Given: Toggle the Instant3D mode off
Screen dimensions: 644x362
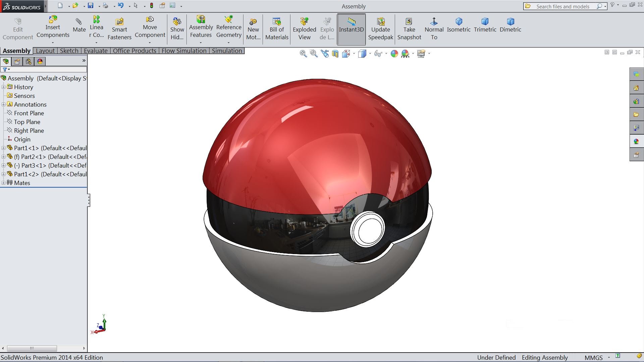Looking at the screenshot, I should (x=351, y=28).
